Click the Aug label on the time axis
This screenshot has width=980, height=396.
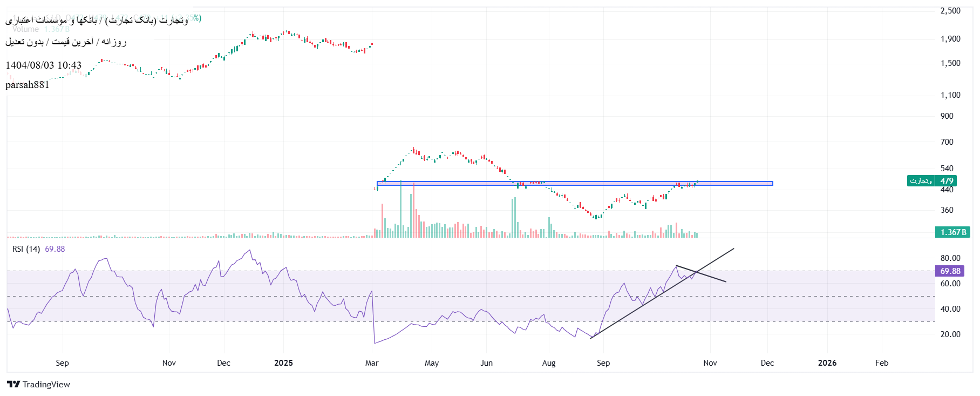click(x=549, y=363)
